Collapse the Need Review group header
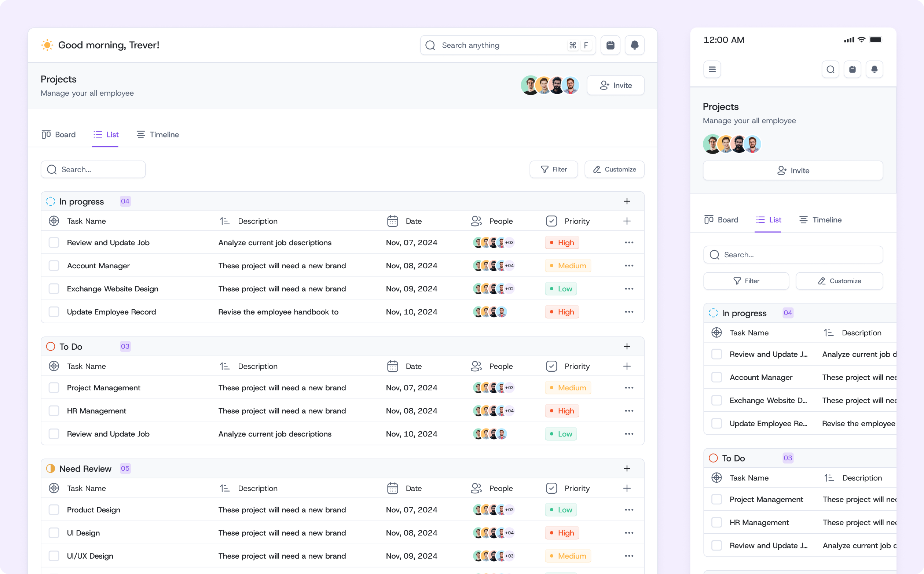This screenshot has height=574, width=924. (85, 468)
